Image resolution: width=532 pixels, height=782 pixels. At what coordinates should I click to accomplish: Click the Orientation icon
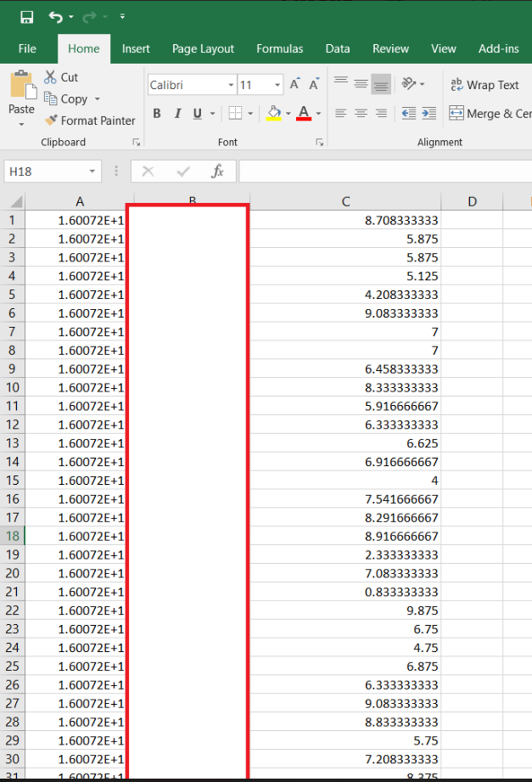click(409, 84)
